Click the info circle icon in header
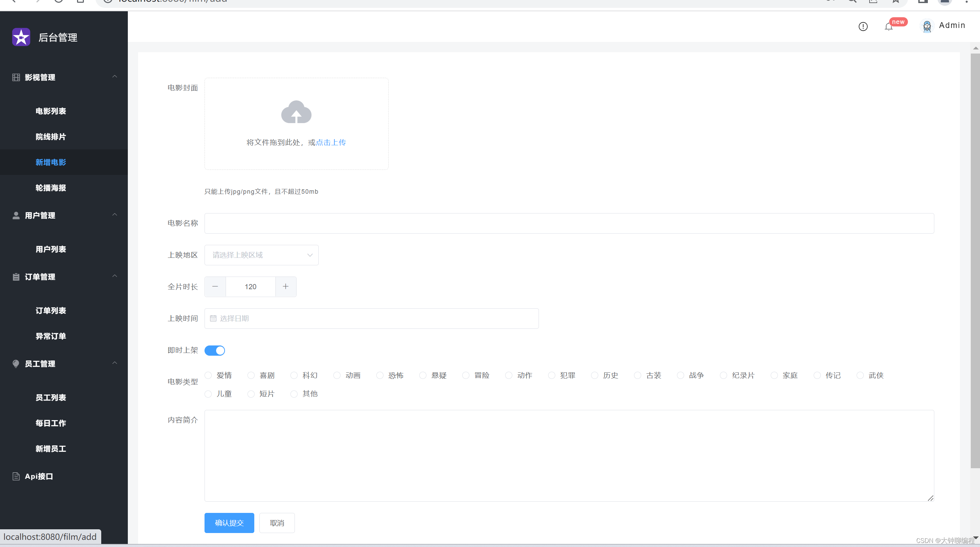 pos(863,26)
